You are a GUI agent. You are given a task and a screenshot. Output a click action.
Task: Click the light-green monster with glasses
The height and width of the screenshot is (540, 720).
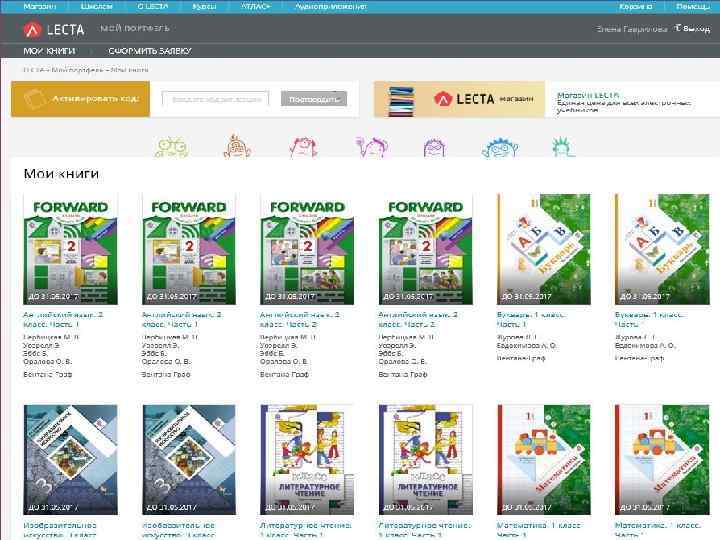point(170,147)
